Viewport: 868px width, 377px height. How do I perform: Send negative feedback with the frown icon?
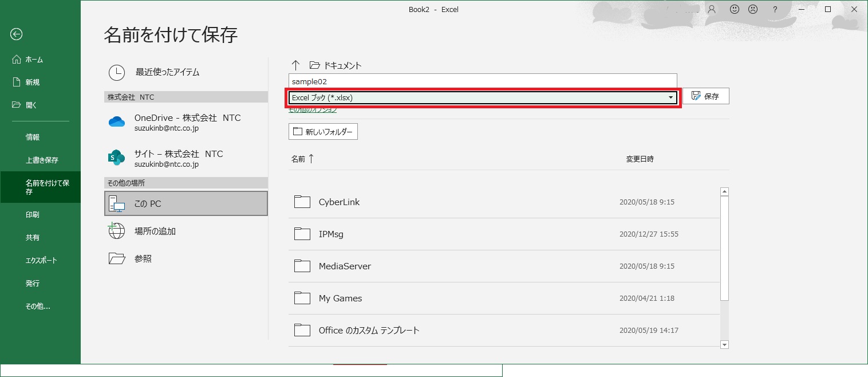pos(753,9)
